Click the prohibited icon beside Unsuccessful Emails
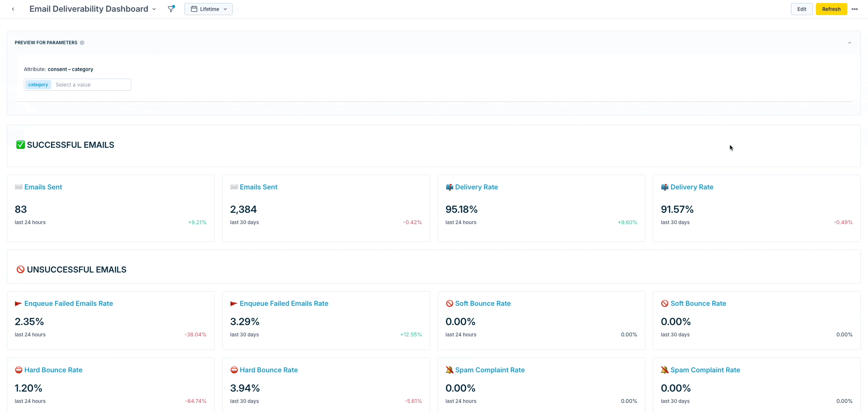This screenshot has height=412, width=868. pos(20,270)
